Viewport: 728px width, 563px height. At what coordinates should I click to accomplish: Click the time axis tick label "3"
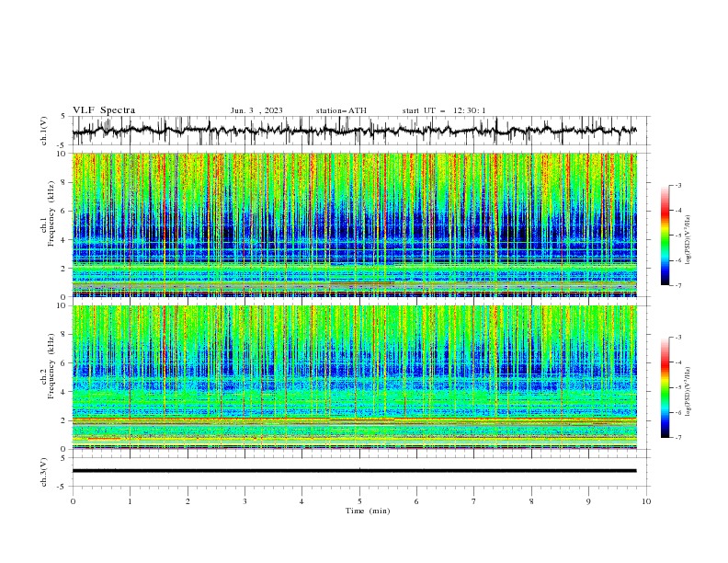(245, 501)
